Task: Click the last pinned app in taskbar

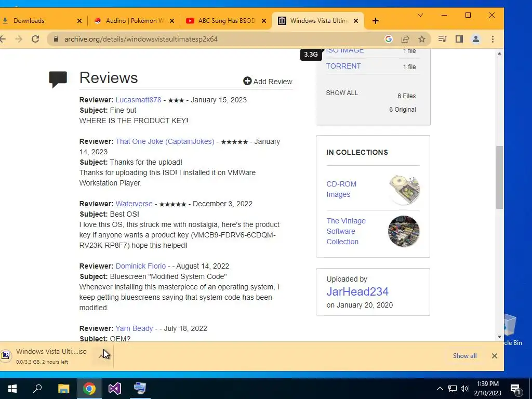Action: click(x=140, y=389)
